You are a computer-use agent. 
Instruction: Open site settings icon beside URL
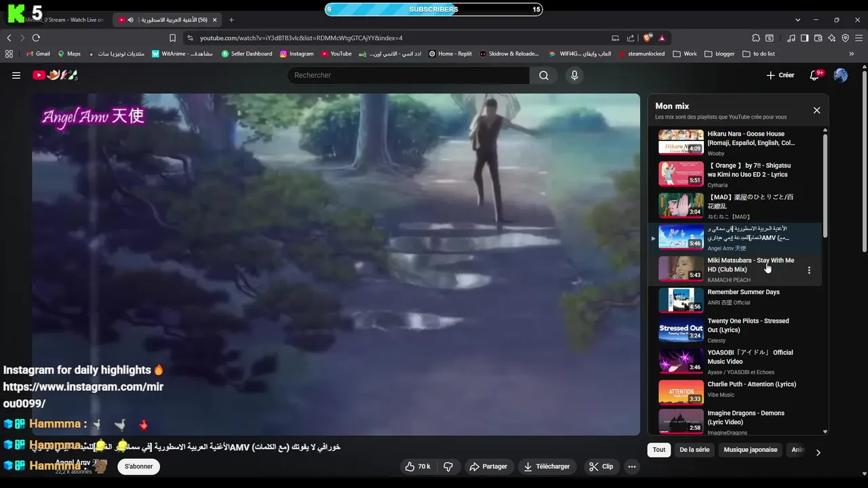click(x=190, y=38)
